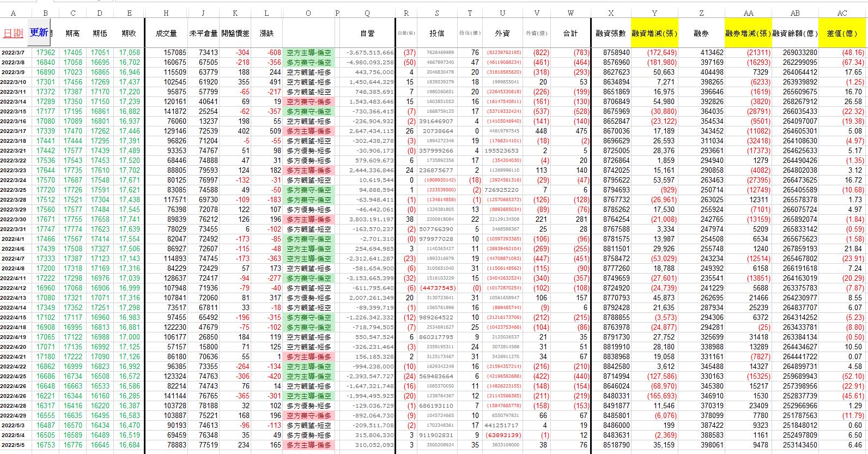Image resolution: width=868 pixels, height=454 pixels.
Task: Select the 413462 short balance cell
Action: click(x=701, y=53)
